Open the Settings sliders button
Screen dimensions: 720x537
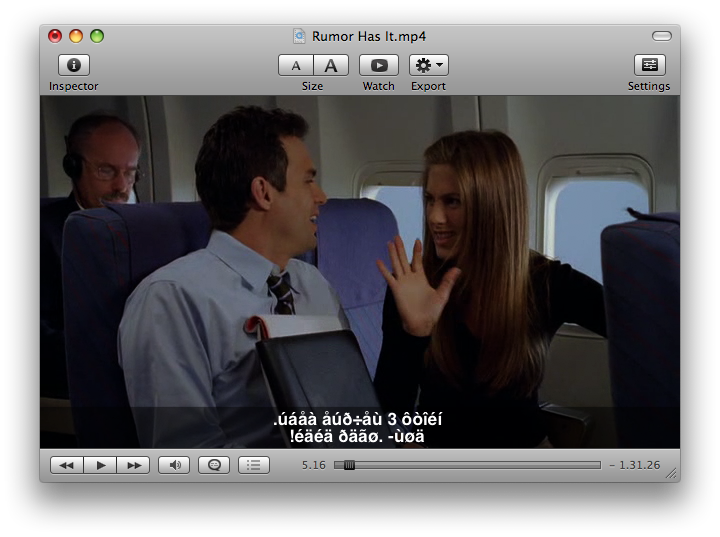(x=649, y=65)
